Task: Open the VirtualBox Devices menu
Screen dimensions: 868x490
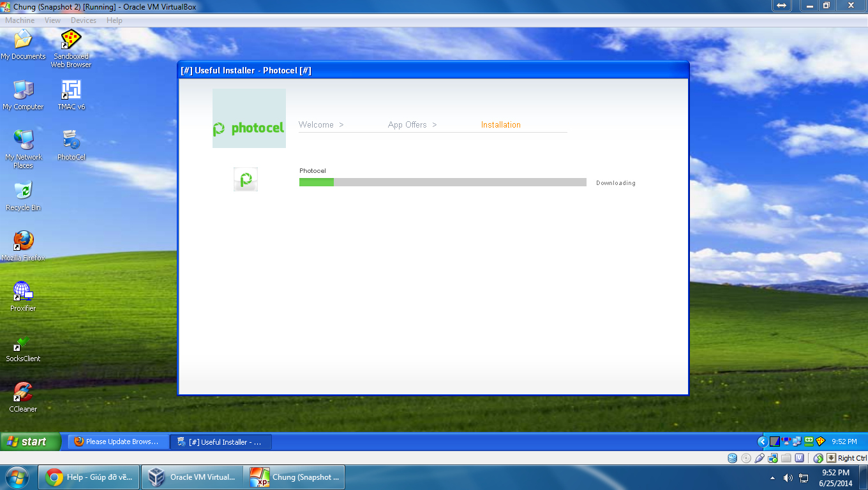Action: coord(84,20)
